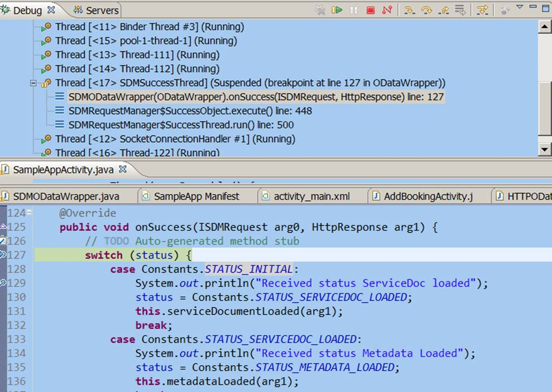Click 'break' keyword on line 132
Viewport: 552px width, 392px height.
pyautogui.click(x=151, y=325)
